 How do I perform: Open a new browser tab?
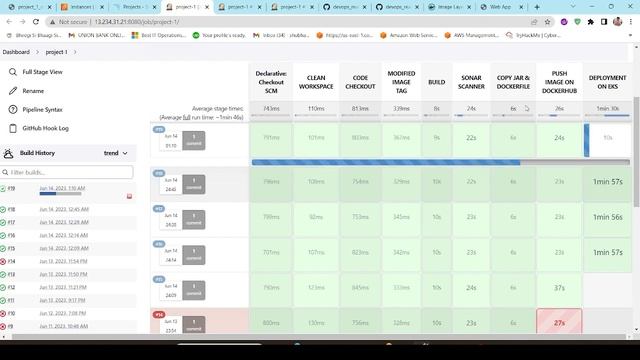(x=537, y=7)
